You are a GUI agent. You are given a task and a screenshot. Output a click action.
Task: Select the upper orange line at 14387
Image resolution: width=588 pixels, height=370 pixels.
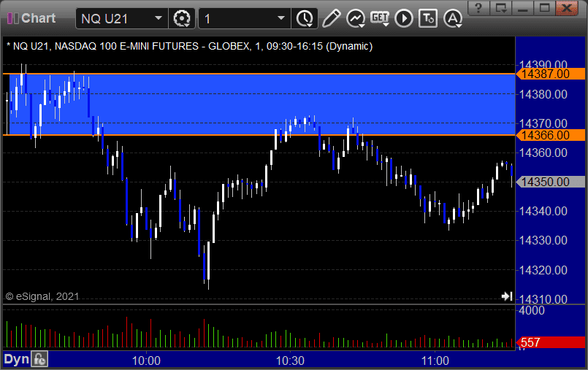pos(259,74)
